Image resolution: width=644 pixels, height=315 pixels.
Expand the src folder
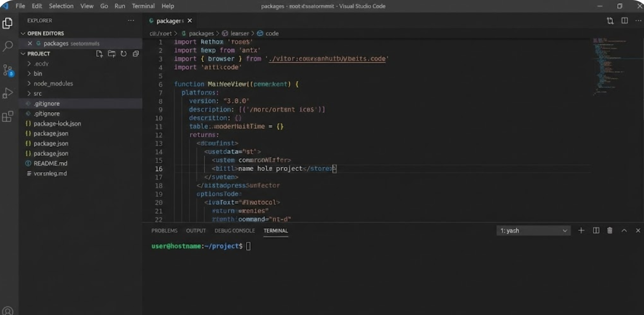click(37, 93)
